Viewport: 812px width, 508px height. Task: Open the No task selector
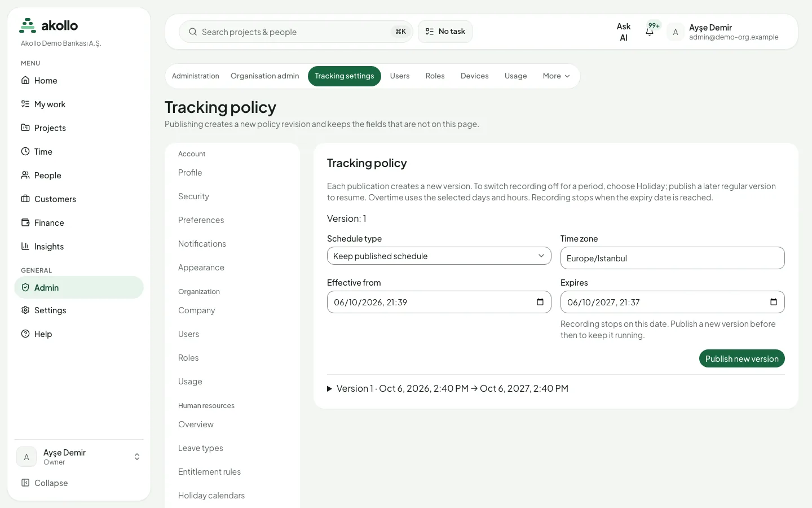click(x=445, y=32)
